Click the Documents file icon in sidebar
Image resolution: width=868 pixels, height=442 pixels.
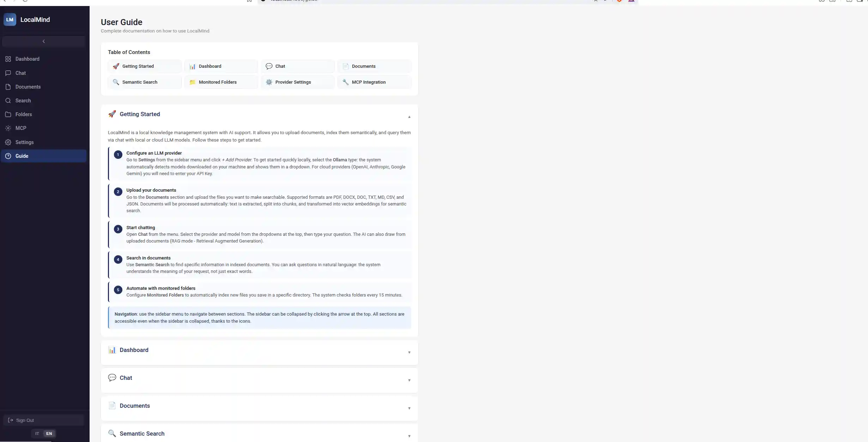(x=8, y=87)
